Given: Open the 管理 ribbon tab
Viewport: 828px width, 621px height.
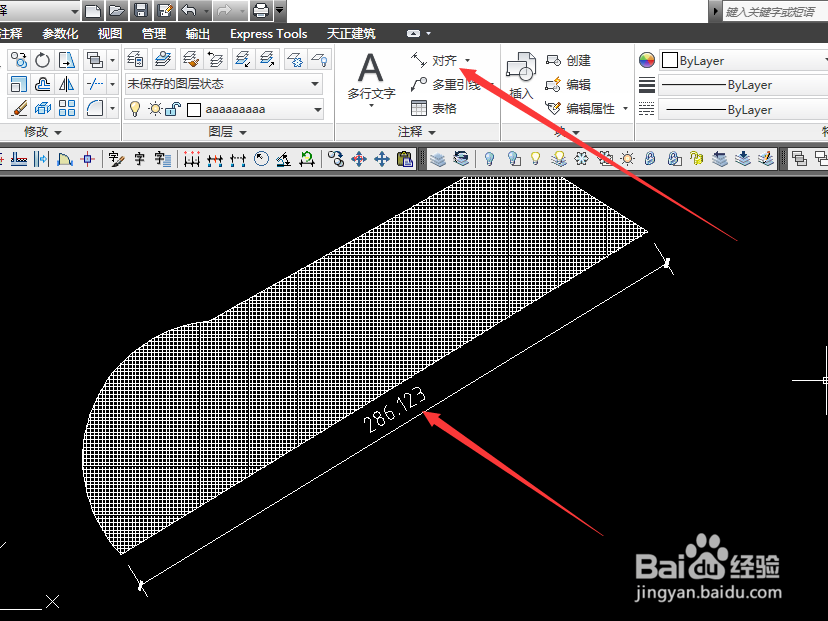Looking at the screenshot, I should point(154,34).
